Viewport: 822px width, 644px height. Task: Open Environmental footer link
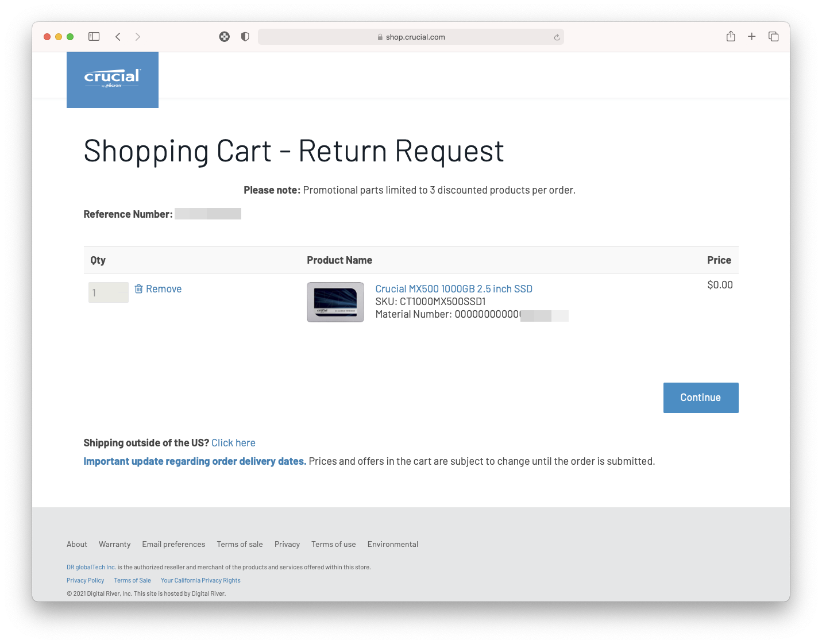(x=393, y=544)
